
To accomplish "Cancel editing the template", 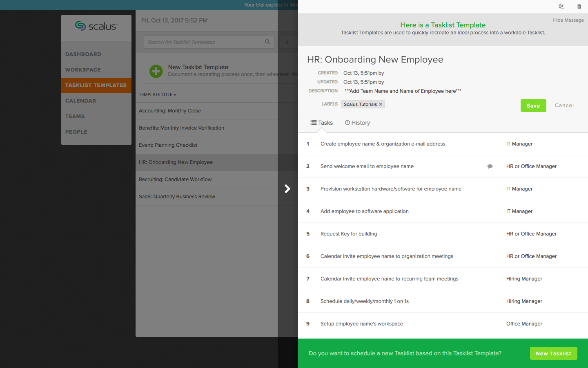I will tap(564, 105).
